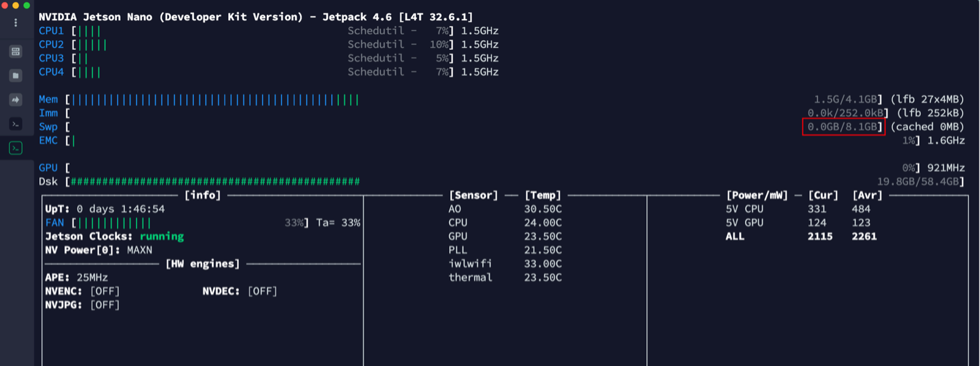Click the [Sensor] column header
Image resolution: width=980 pixels, height=366 pixels.
(x=473, y=195)
